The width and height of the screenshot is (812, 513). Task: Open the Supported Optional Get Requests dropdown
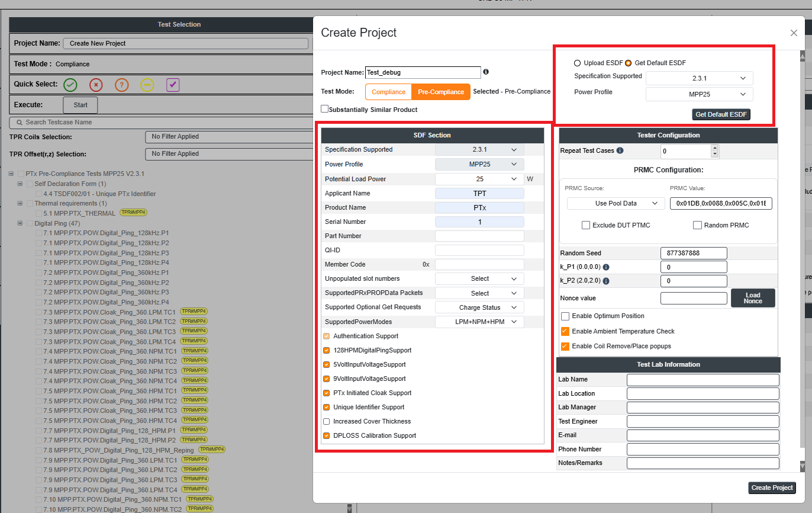479,307
